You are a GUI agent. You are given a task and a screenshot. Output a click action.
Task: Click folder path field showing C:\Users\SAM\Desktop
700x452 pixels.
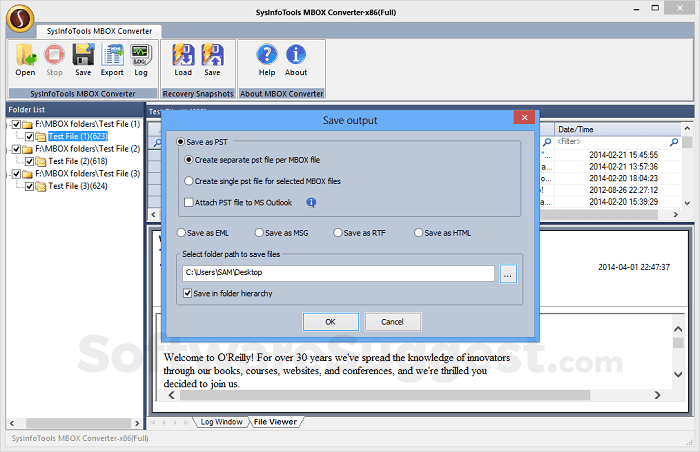pyautogui.click(x=338, y=273)
